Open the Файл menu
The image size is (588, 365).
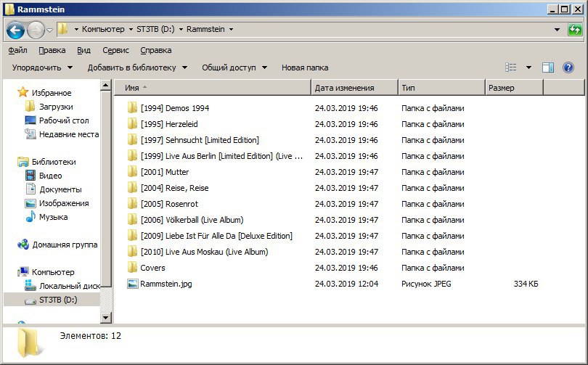[17, 50]
